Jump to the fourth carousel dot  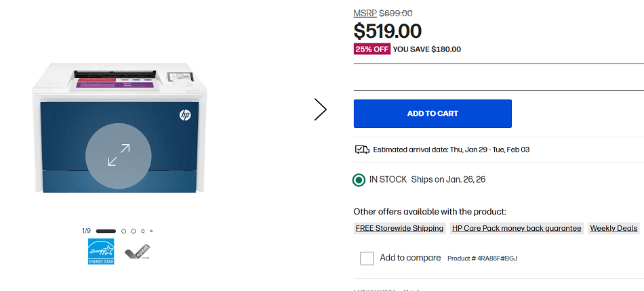point(143,231)
